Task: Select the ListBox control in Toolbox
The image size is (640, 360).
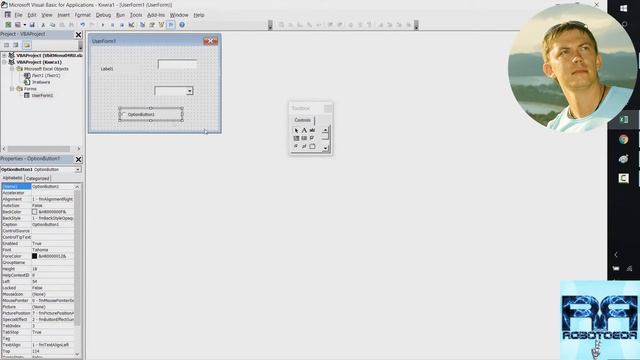Action: coord(304,138)
